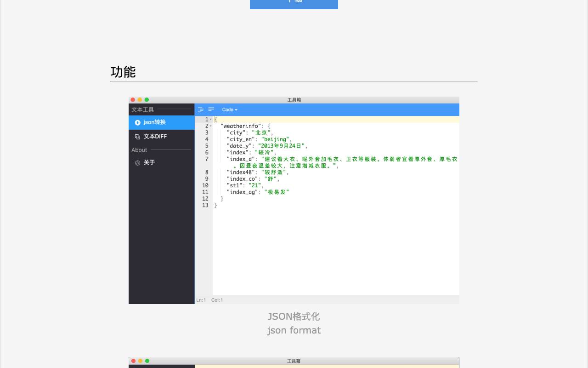Viewport: 588px width, 368px height.
Task: Click red close dot in JSON format screenshot
Action: (x=133, y=100)
